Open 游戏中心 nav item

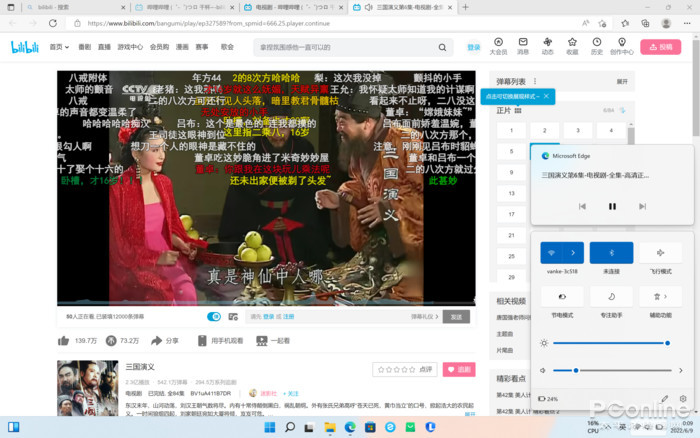130,47
